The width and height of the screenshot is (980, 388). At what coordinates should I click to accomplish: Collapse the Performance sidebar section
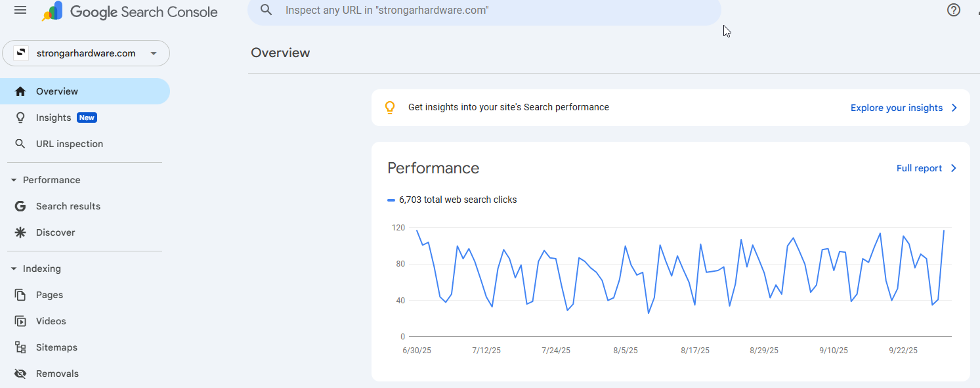(14, 180)
